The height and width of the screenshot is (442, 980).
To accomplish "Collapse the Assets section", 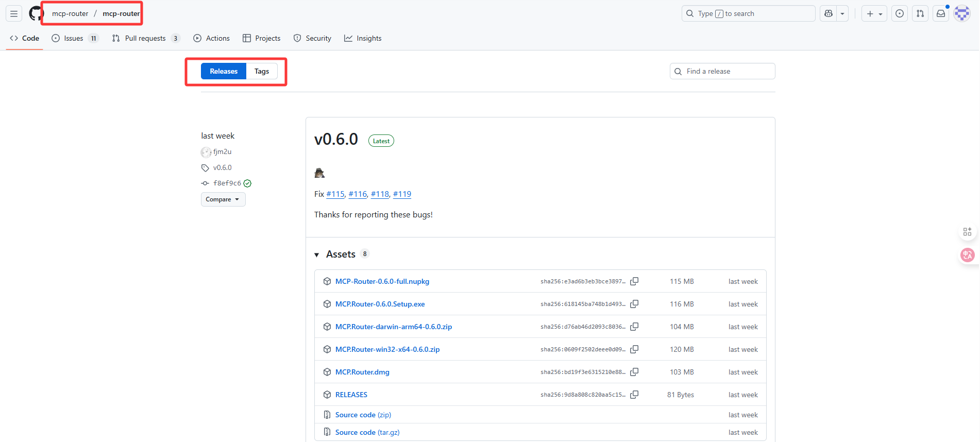I will pyautogui.click(x=317, y=254).
